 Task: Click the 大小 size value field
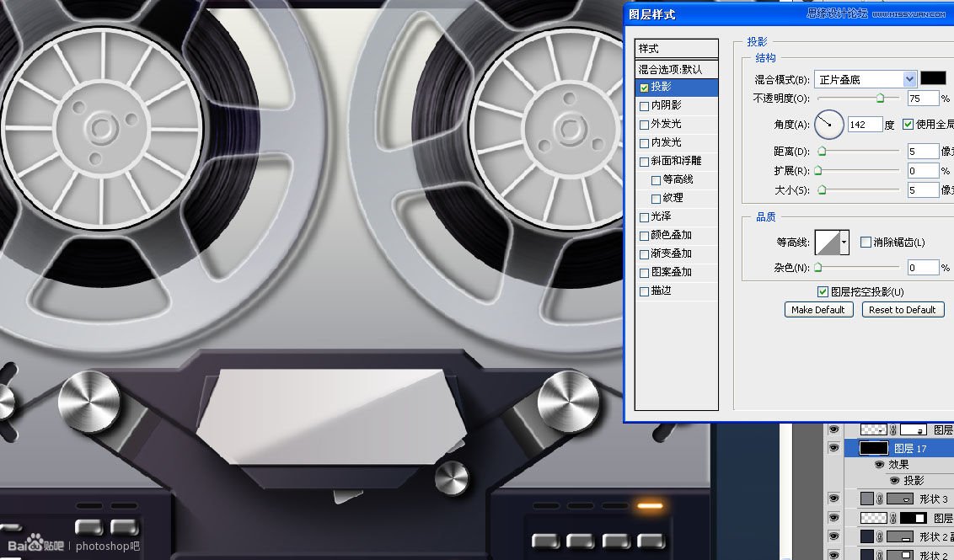coord(923,190)
